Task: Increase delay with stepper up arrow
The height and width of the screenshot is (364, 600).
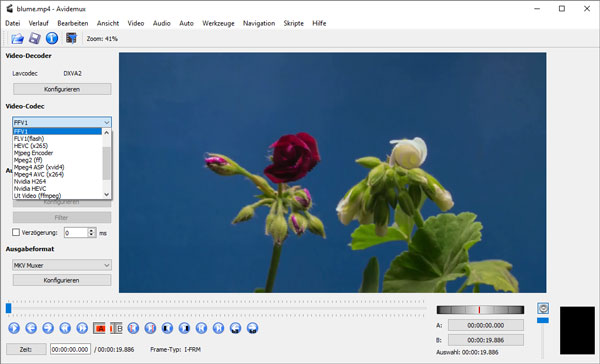Action: click(91, 230)
